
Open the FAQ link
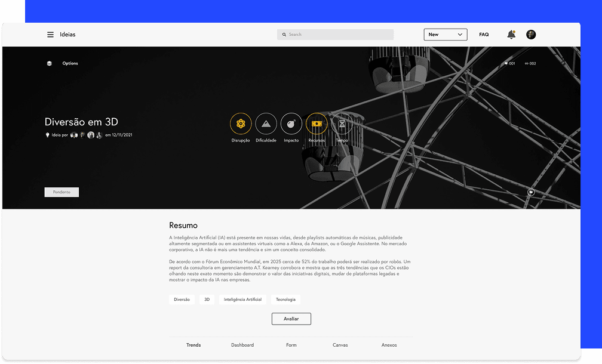(x=484, y=35)
